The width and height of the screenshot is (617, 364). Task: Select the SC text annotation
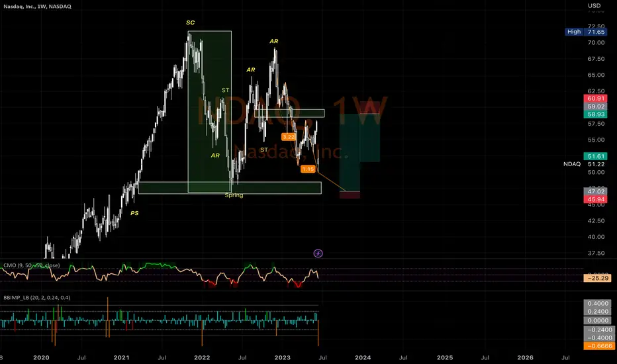(191, 23)
